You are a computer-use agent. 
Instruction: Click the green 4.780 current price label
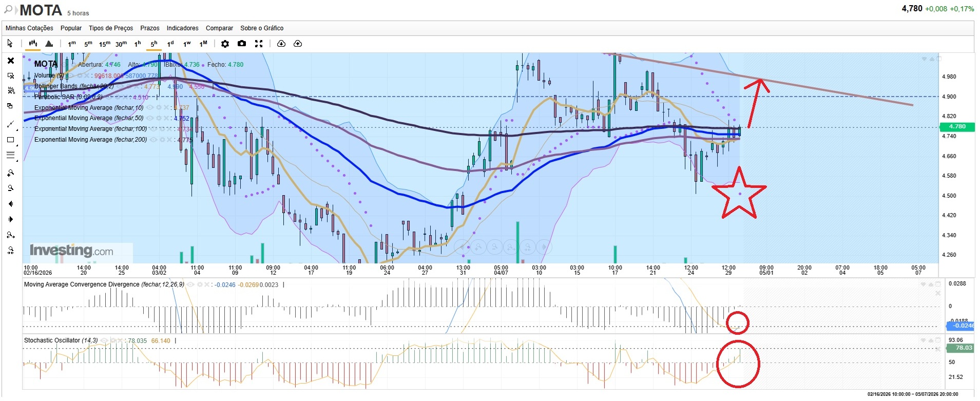[x=957, y=126]
